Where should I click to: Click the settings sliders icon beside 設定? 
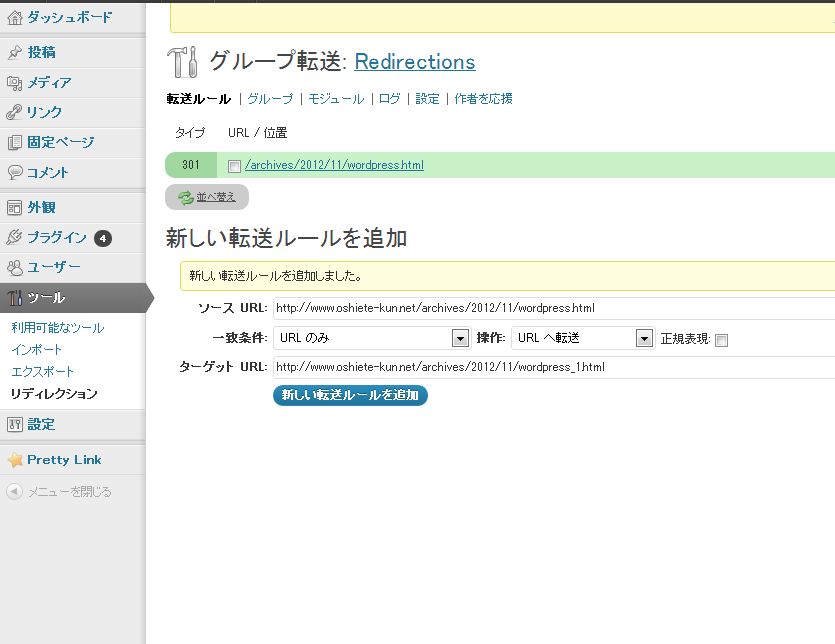coord(15,425)
